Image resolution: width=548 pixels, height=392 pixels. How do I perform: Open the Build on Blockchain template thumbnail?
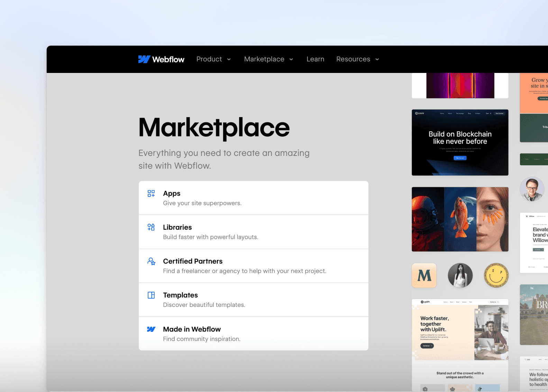pyautogui.click(x=460, y=142)
